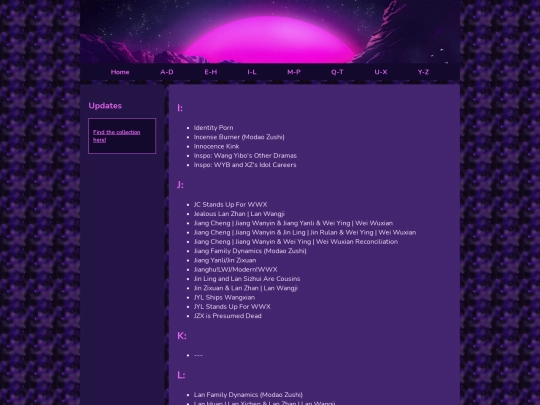Screen dimensions: 540x405
Task: Follow the 'Find the collection here!' link
Action: pyautogui.click(x=116, y=136)
